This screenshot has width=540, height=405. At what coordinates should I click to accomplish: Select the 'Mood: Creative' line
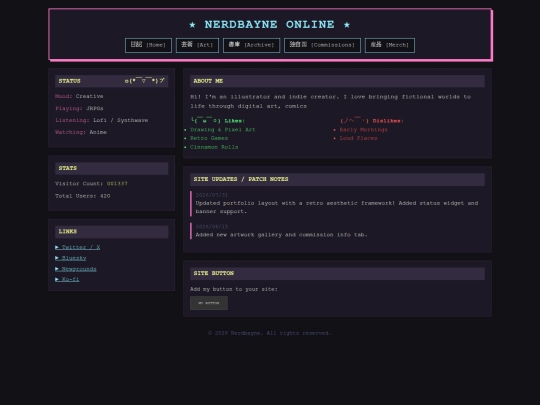(79, 96)
